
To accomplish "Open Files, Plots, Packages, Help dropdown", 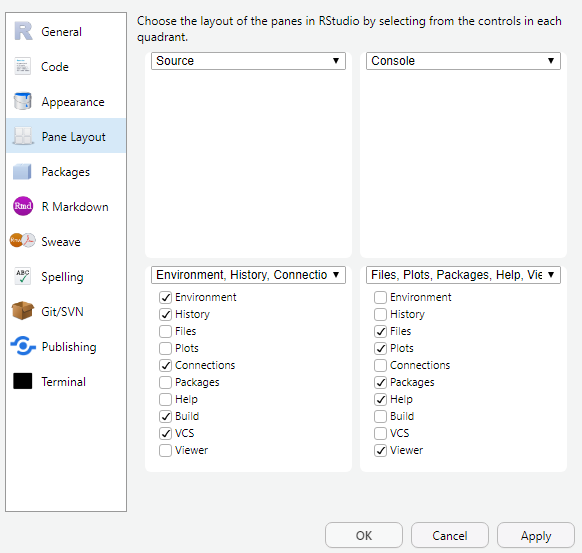I will click(x=463, y=275).
